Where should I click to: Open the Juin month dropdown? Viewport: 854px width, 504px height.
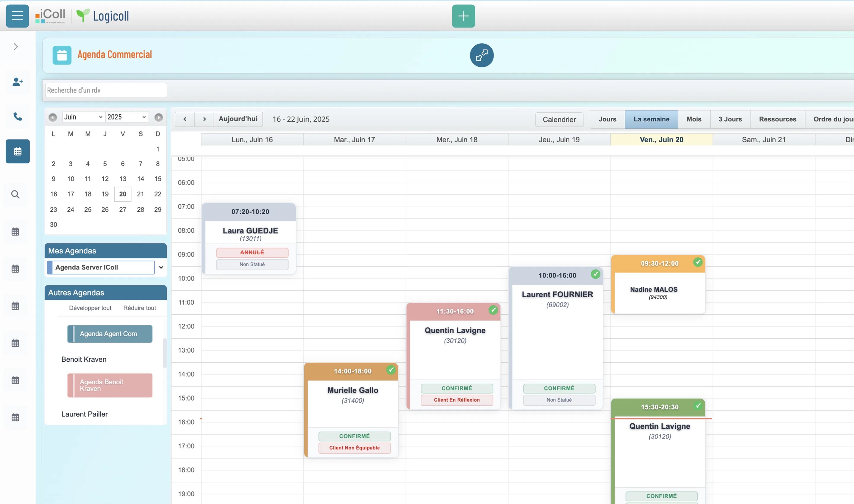[83, 117]
